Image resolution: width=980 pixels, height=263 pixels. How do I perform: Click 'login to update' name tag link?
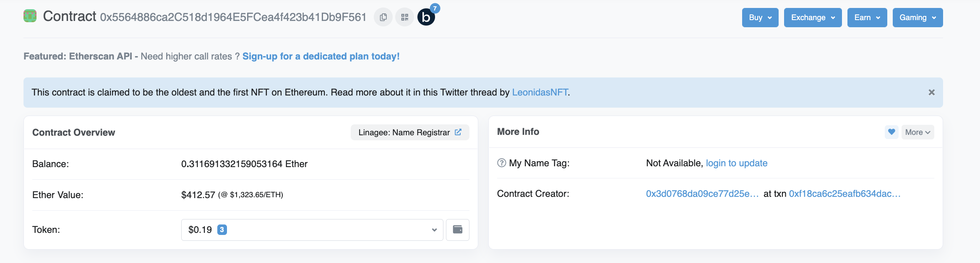tap(736, 163)
